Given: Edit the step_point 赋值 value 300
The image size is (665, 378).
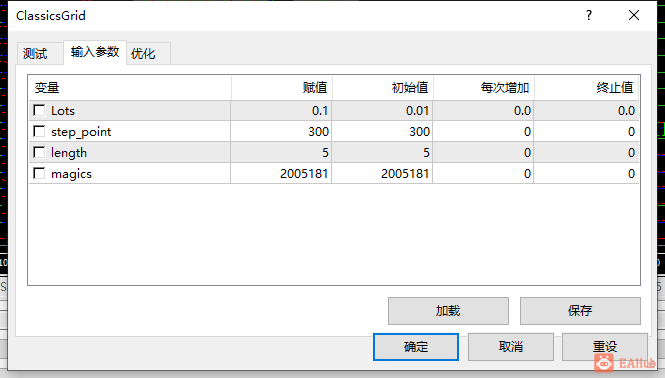Looking at the screenshot, I should pos(282,132).
